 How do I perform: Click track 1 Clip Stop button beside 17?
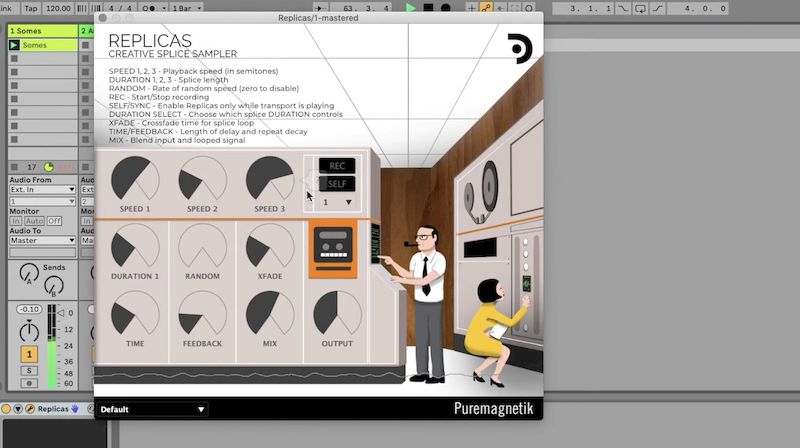pyautogui.click(x=14, y=167)
